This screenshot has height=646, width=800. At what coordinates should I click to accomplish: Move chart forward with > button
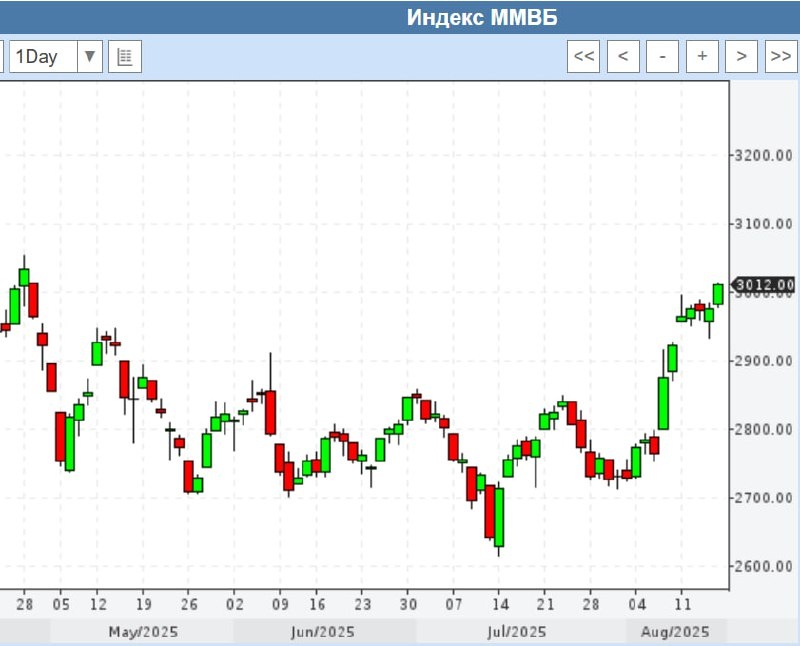(741, 56)
